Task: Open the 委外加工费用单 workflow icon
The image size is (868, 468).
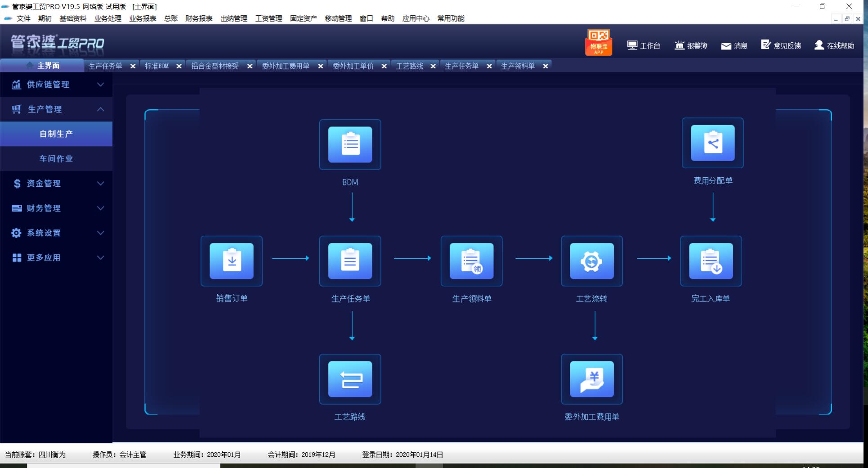Action: tap(591, 379)
